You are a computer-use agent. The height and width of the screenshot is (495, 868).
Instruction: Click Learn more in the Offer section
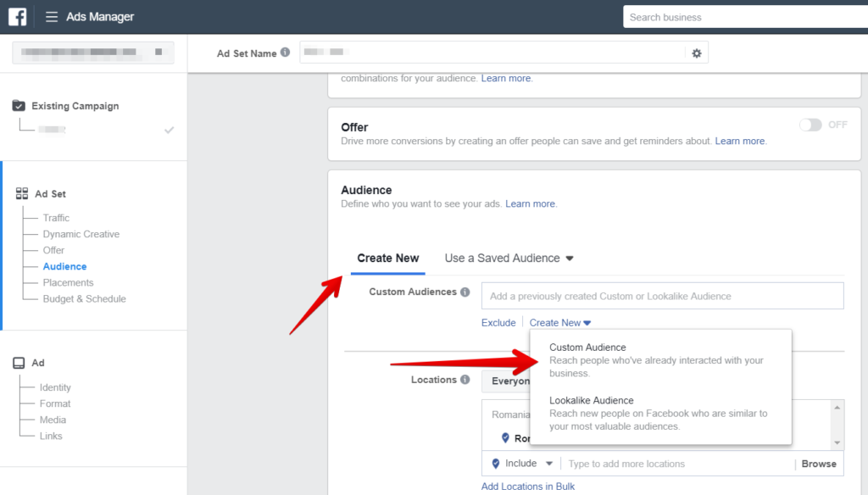740,142
